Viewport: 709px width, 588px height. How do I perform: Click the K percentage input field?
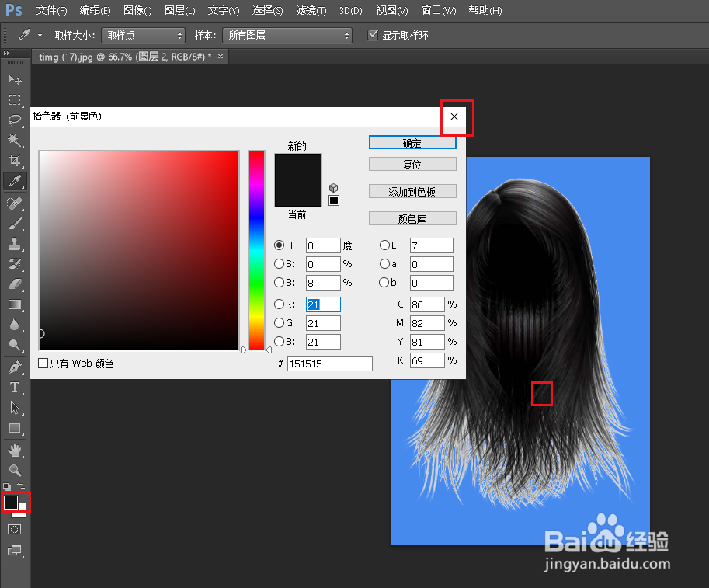coord(427,360)
